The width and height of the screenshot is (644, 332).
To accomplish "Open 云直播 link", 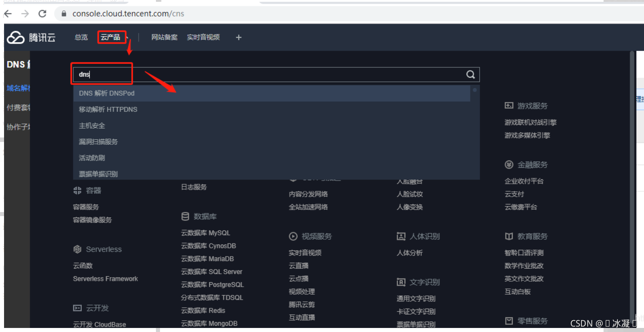I will click(x=298, y=266).
